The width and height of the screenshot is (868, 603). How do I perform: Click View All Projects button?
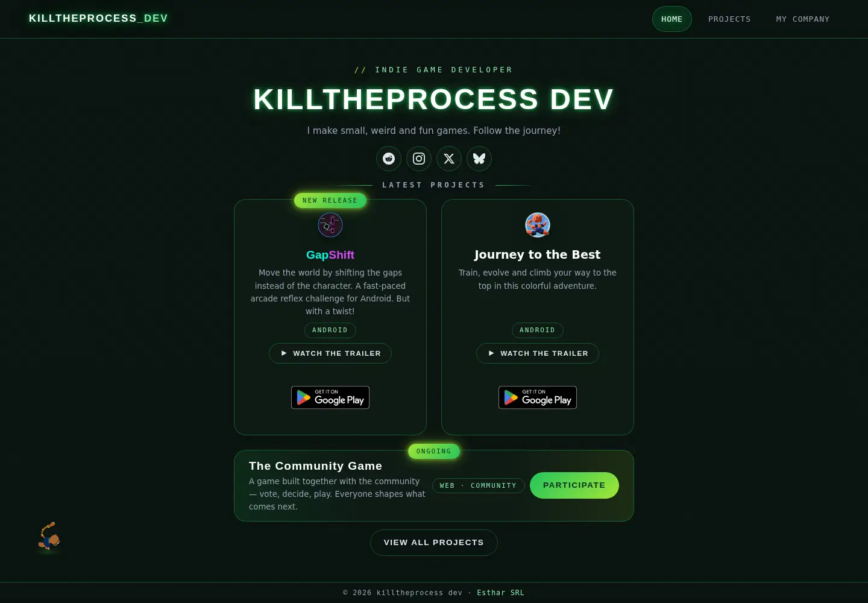434,543
